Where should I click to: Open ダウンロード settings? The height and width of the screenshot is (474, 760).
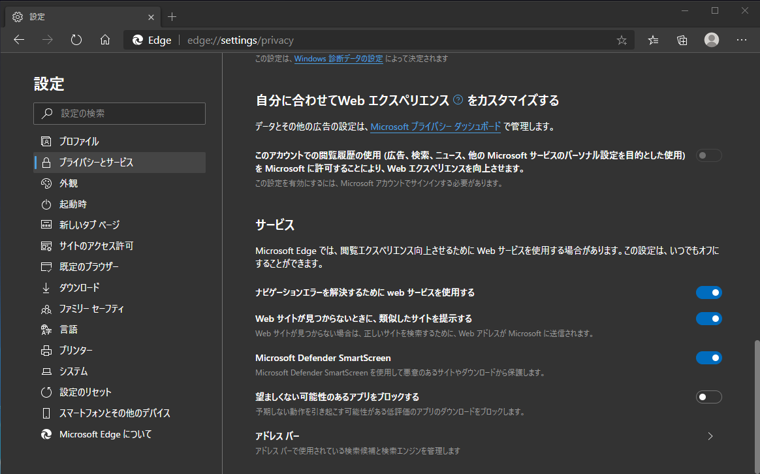click(x=119, y=288)
